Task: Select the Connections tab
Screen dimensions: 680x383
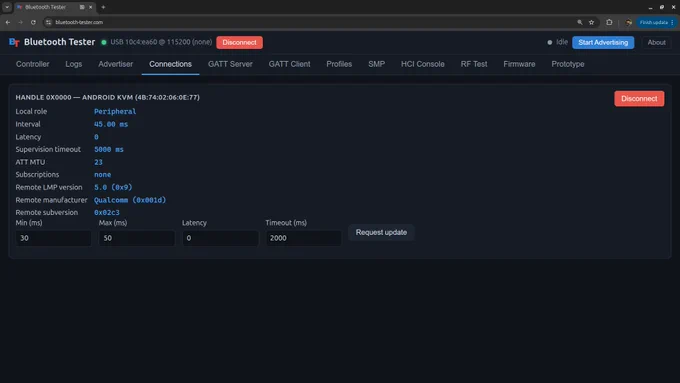Action: tap(170, 64)
